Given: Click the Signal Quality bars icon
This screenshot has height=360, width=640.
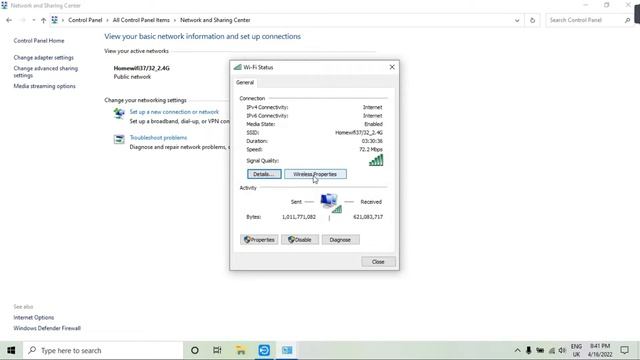Looking at the screenshot, I should (376, 160).
